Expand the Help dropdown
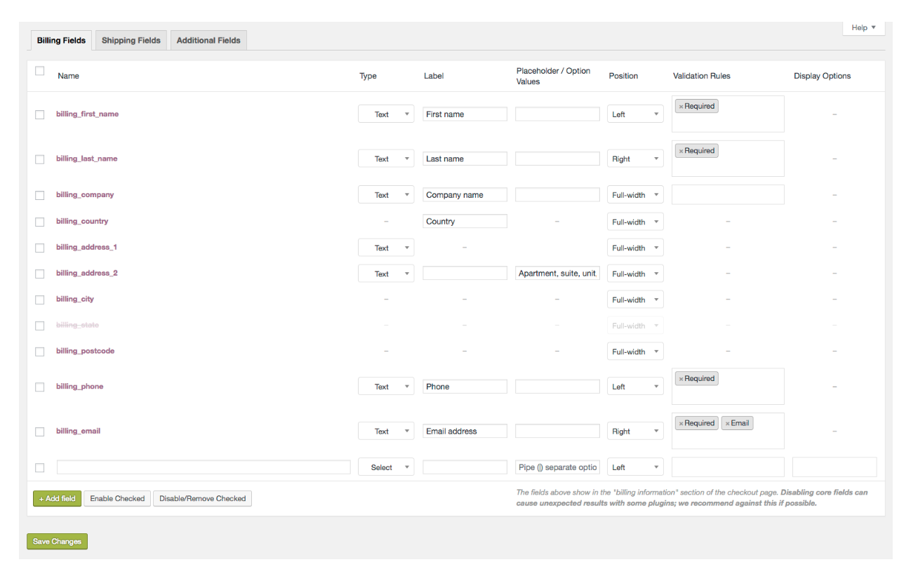 [x=863, y=27]
